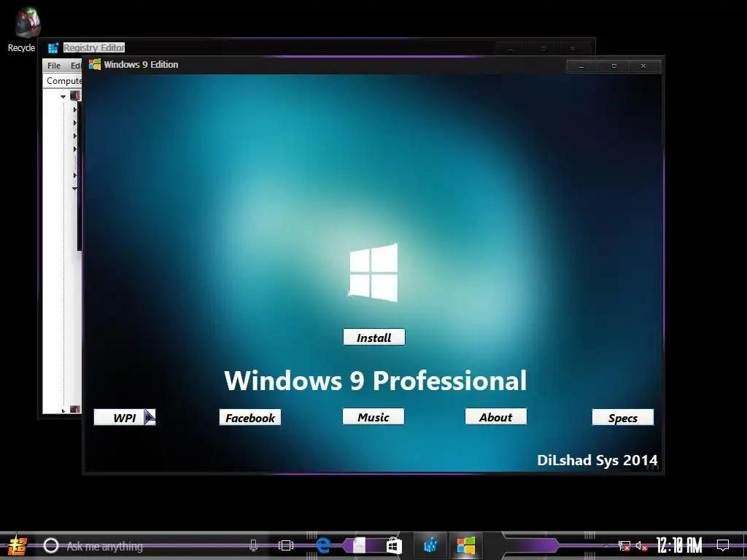
Task: Click the Windows 9 Professional heading
Action: [x=376, y=381]
